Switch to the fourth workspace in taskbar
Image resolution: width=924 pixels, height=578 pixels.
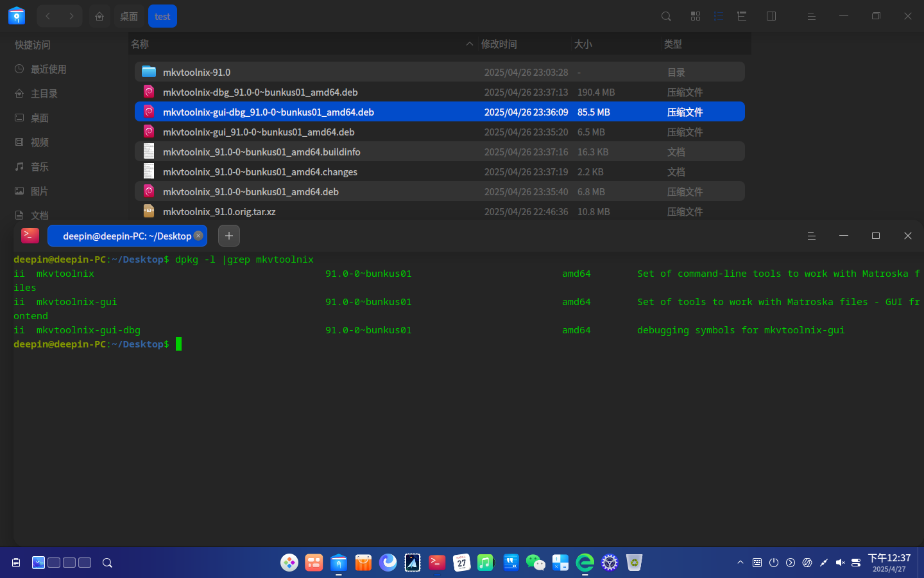85,563
